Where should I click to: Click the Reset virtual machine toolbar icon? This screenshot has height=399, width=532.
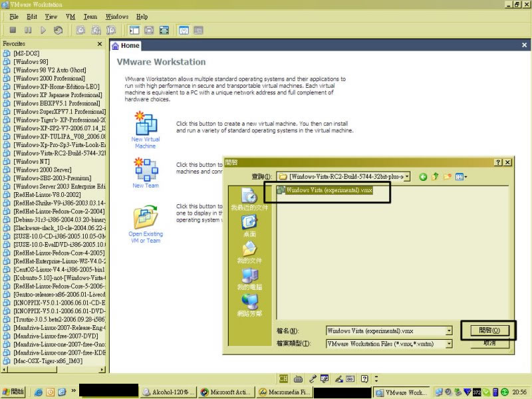(x=58, y=30)
